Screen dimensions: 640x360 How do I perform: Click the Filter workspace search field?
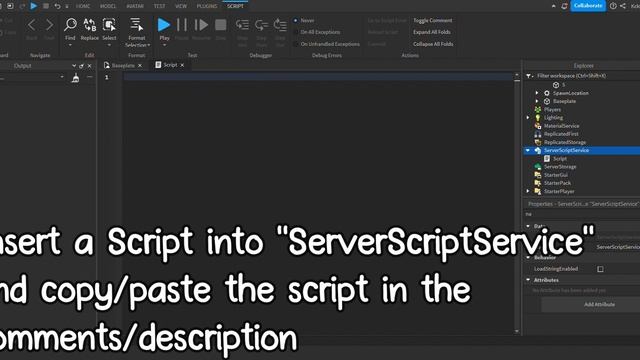coord(588,76)
